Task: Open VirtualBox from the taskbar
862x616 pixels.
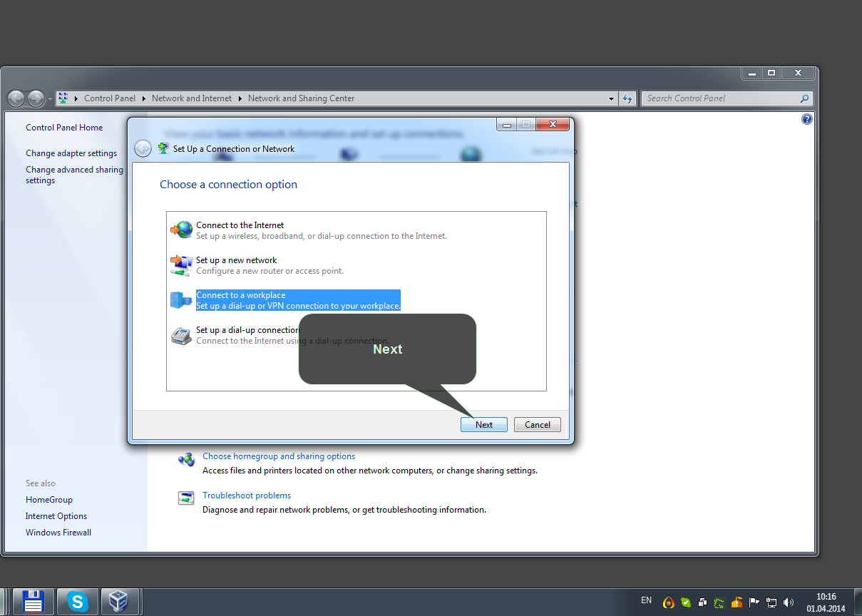Action: point(120,602)
